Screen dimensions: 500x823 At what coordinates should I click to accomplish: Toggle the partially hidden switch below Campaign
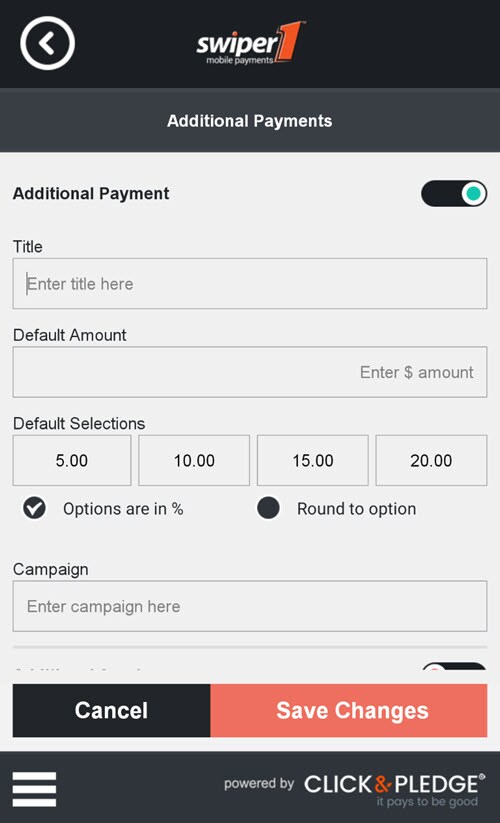(454, 667)
